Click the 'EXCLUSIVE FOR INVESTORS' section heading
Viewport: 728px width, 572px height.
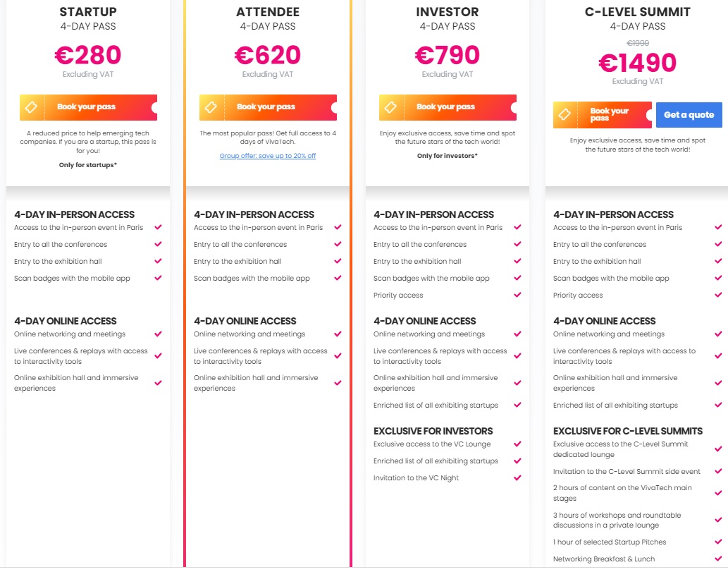point(433,431)
